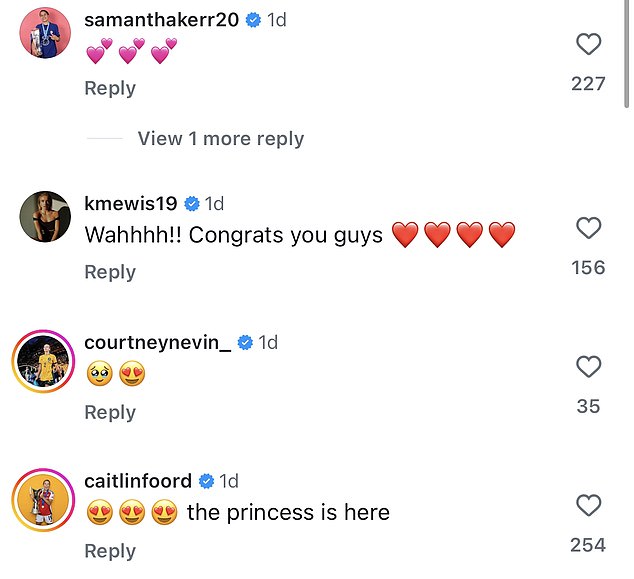View courtneynevin_'s story avatar
This screenshot has width=634, height=579.
pos(45,356)
